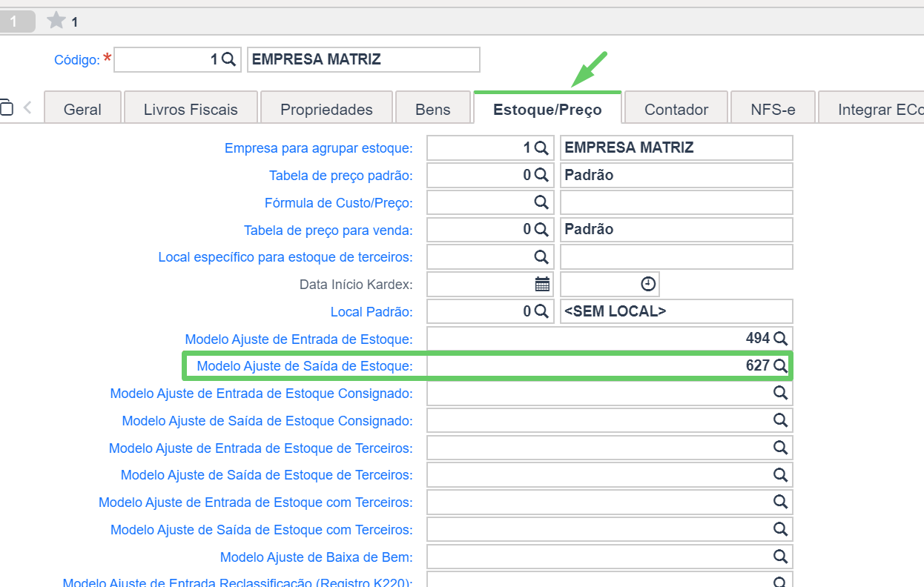Click the left chevron before tabs
This screenshot has height=587, width=924.
(27, 107)
